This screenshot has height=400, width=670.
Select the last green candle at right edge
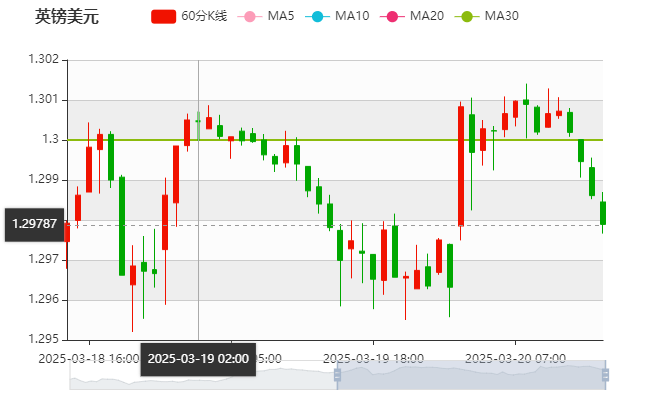click(x=602, y=213)
